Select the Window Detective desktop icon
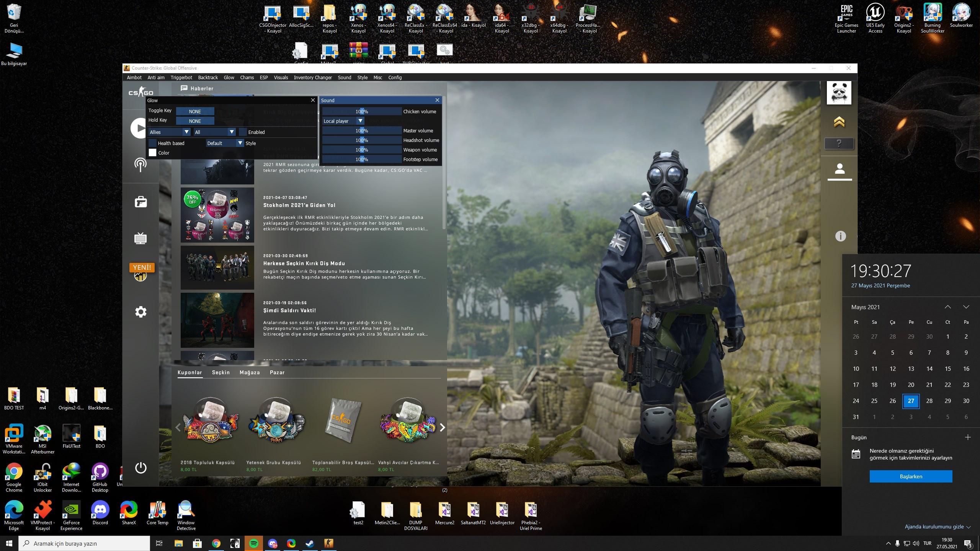 pyautogui.click(x=186, y=516)
